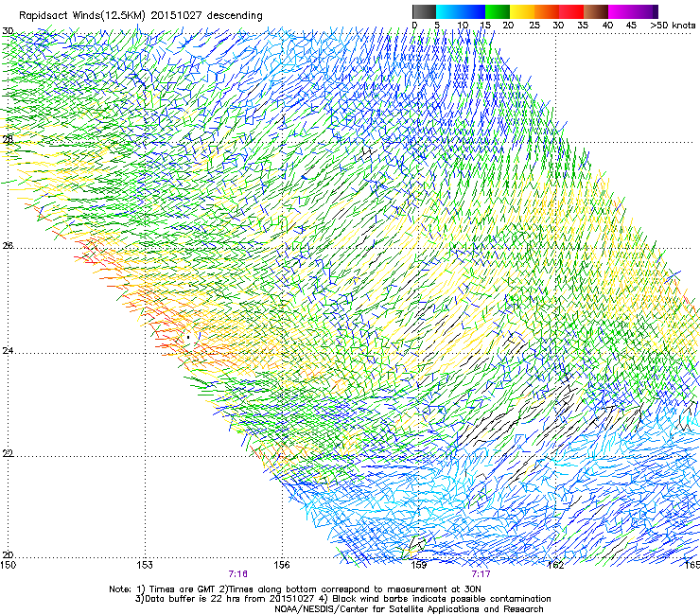
Task: Click the latitude 28 label on the left axis
Action: pyautogui.click(x=8, y=139)
